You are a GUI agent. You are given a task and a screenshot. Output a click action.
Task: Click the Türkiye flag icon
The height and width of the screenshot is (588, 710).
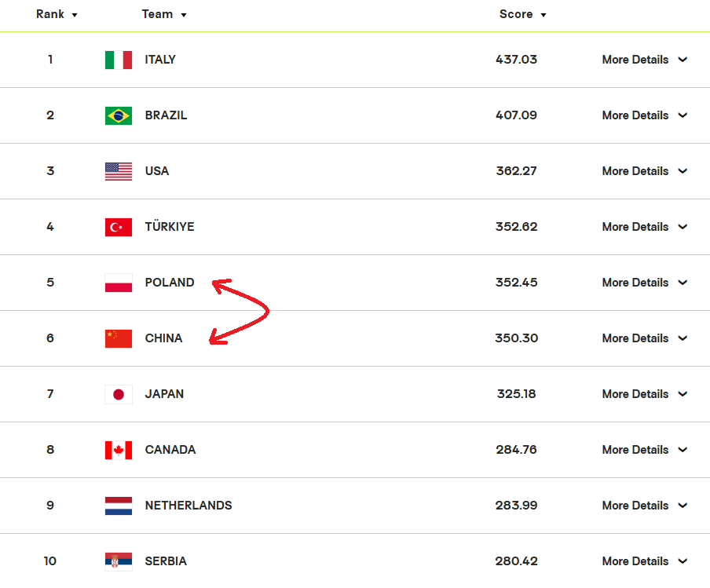click(118, 227)
